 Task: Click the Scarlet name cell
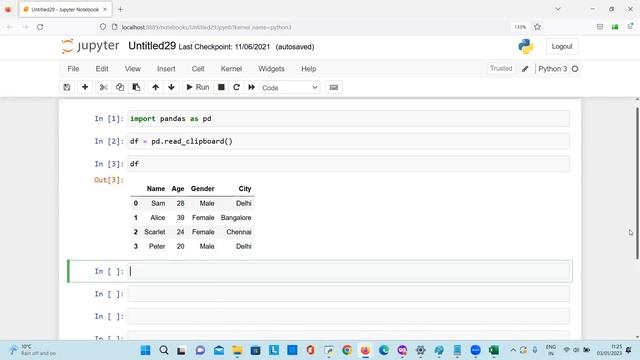point(155,232)
